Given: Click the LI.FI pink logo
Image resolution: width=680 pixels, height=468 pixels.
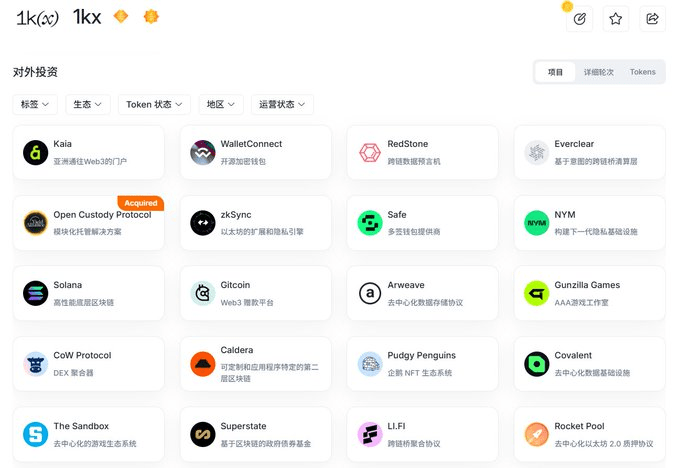Looking at the screenshot, I should pos(369,434).
